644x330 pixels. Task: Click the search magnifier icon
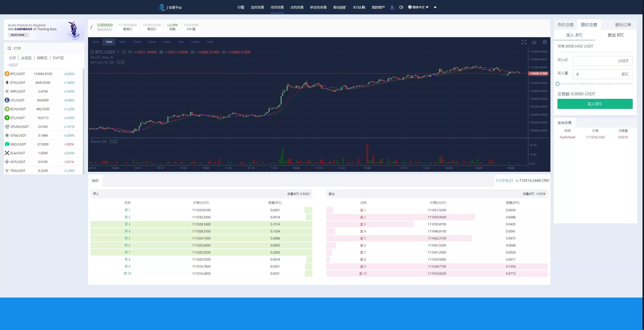pos(9,48)
